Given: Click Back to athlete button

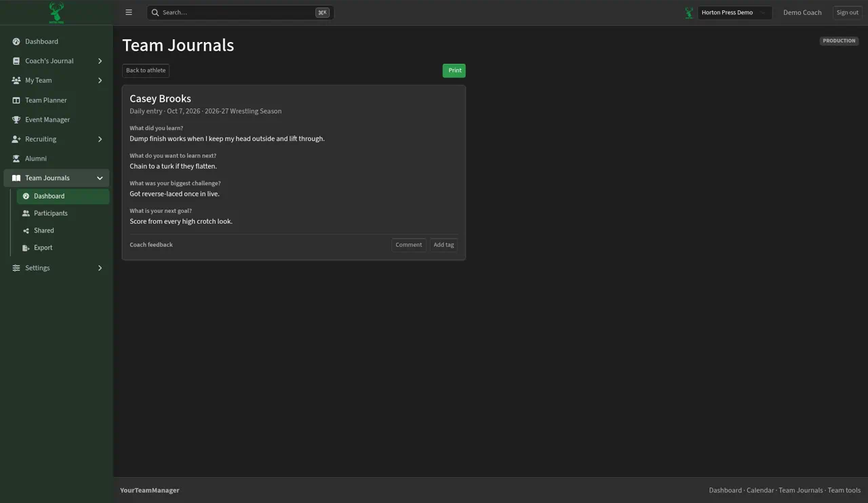Looking at the screenshot, I should 146,71.
